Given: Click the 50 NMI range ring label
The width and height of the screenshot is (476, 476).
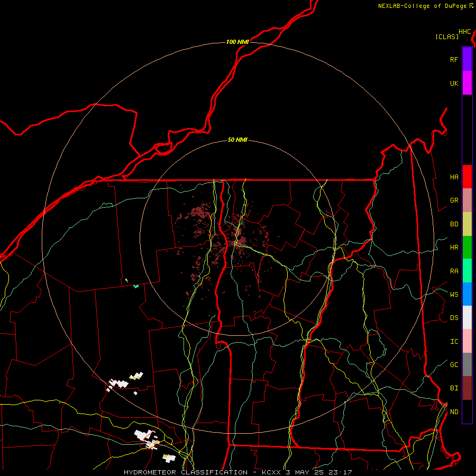Looking at the screenshot, I should click(237, 140).
